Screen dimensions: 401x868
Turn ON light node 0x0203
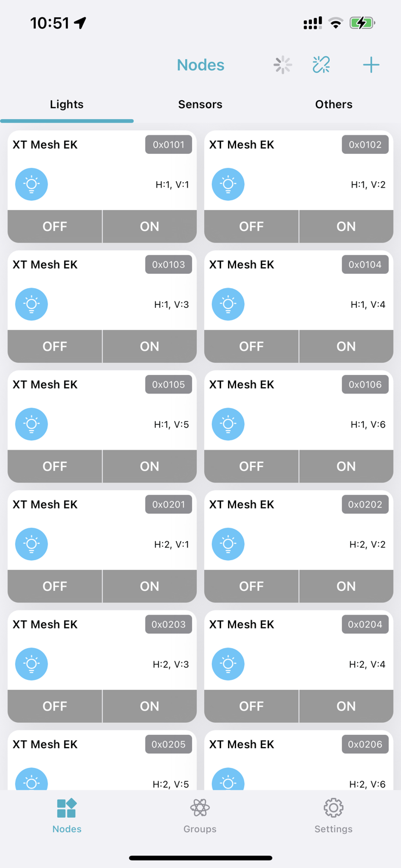(x=149, y=706)
